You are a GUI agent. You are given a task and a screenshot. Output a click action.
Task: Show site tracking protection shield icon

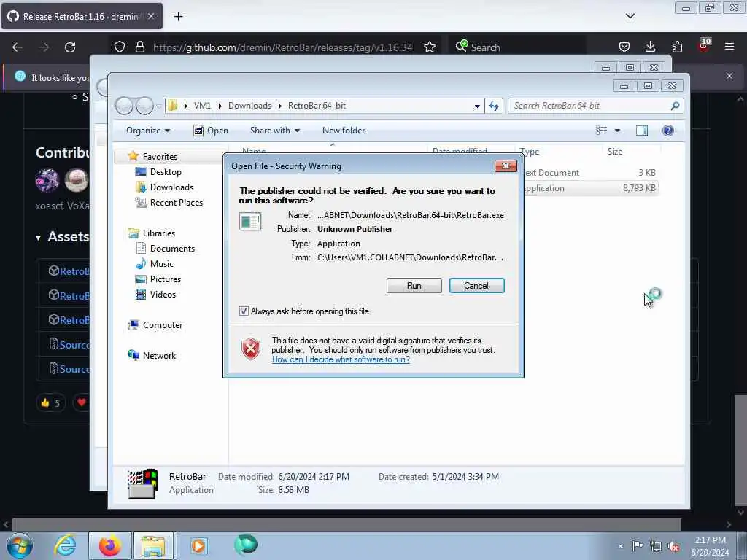coord(120,47)
